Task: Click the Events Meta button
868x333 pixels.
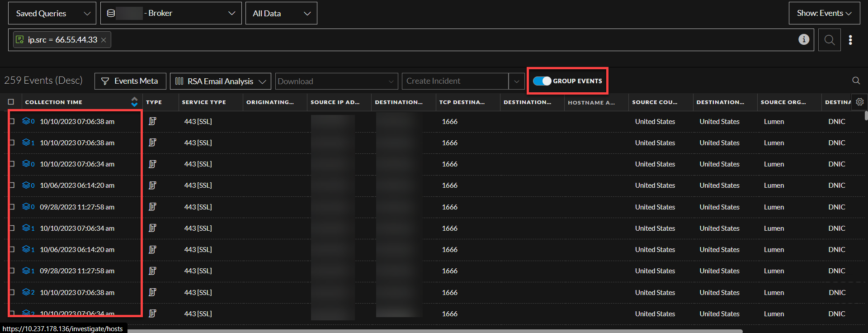Action: (x=130, y=81)
